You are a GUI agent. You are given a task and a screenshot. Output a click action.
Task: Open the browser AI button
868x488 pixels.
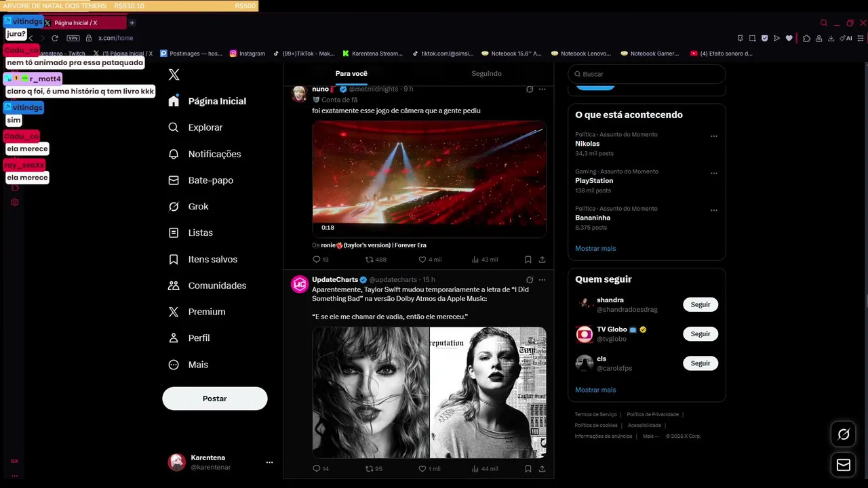pyautogui.click(x=845, y=39)
